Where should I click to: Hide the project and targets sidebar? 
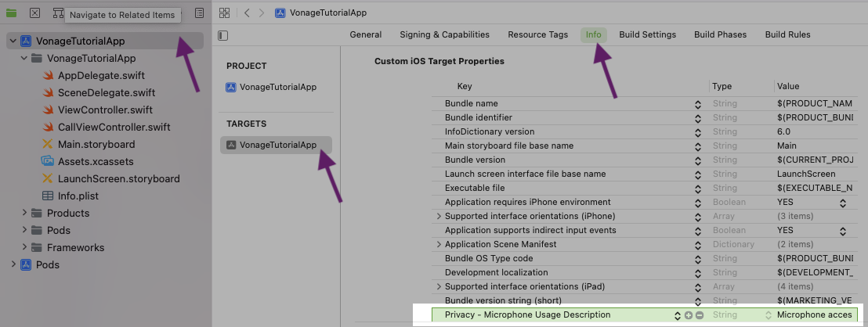click(223, 35)
